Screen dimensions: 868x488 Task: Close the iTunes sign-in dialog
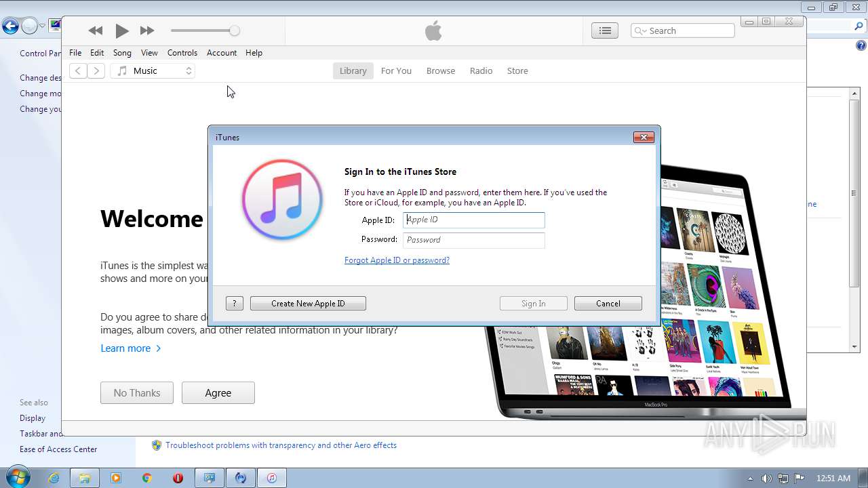644,137
